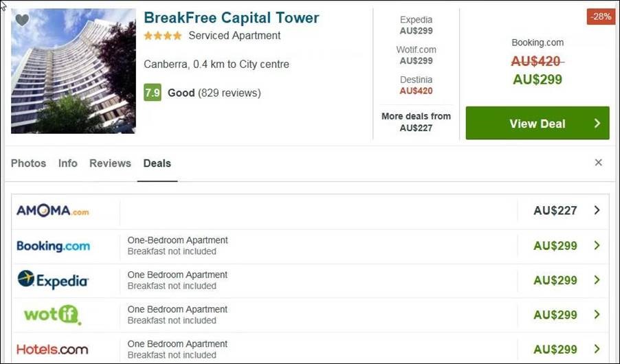Open the Expedia AU$299 row chevron

click(x=597, y=280)
